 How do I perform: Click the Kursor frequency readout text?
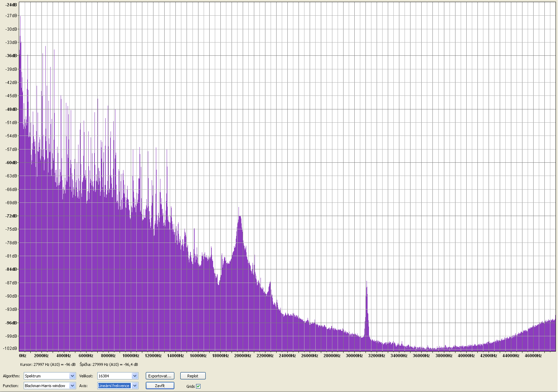(x=48, y=364)
